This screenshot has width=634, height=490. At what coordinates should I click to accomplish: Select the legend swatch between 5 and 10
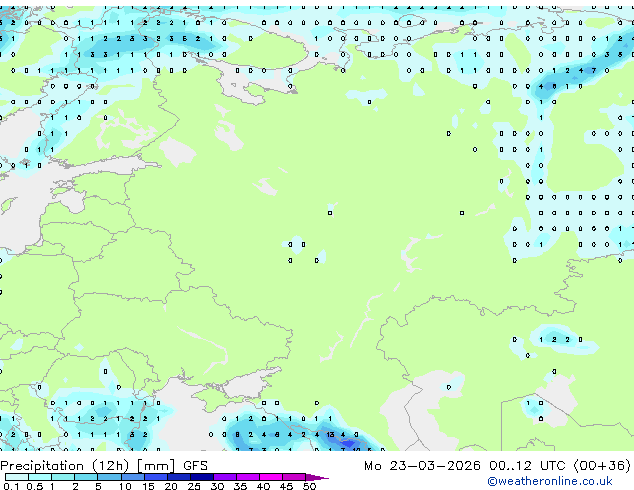point(109,477)
